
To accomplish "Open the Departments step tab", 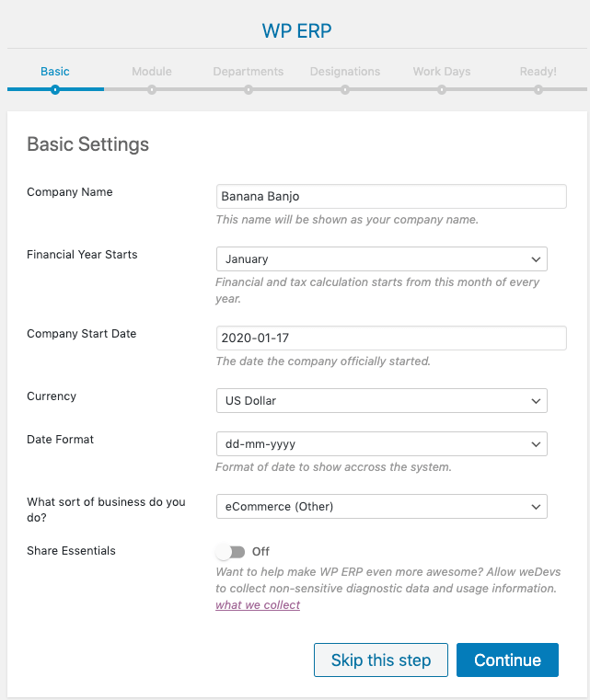I will (x=249, y=72).
